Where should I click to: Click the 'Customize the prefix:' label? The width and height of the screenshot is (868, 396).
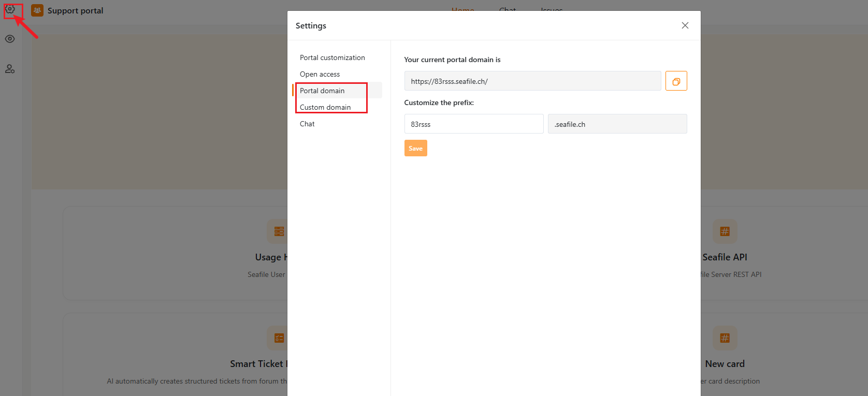[439, 102]
